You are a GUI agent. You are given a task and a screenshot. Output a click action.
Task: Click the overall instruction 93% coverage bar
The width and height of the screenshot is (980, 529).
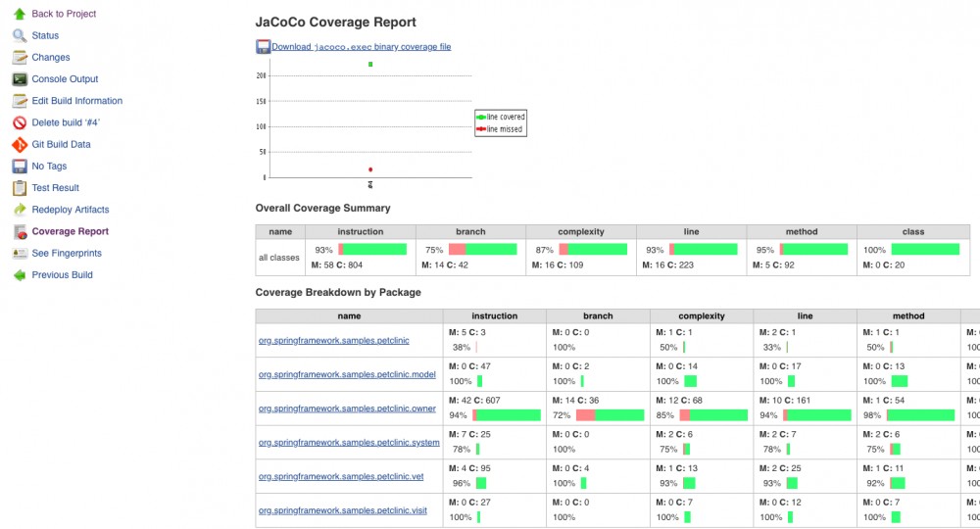tap(372, 250)
